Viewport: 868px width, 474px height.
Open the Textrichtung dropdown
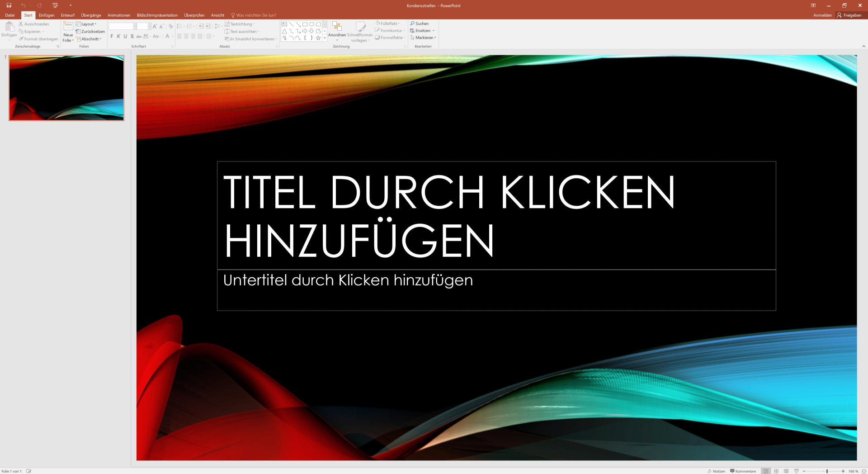pyautogui.click(x=240, y=24)
